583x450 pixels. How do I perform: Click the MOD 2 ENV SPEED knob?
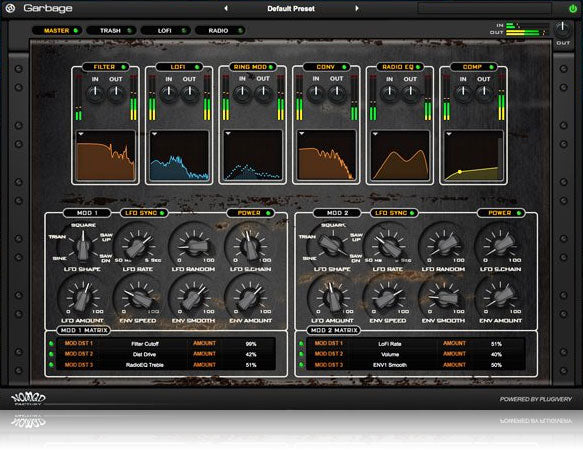[388, 298]
